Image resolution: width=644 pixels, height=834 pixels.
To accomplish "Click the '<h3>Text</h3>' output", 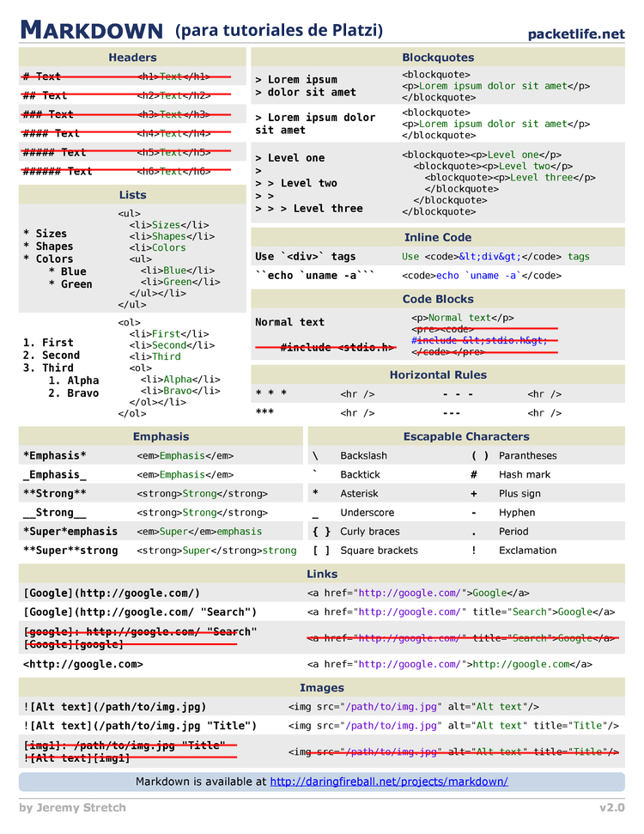I will (x=173, y=114).
